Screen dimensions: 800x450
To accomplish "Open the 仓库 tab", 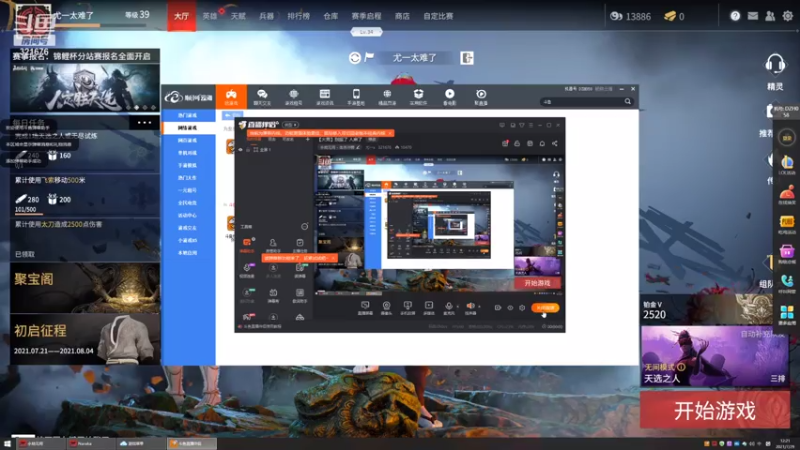I will point(331,16).
